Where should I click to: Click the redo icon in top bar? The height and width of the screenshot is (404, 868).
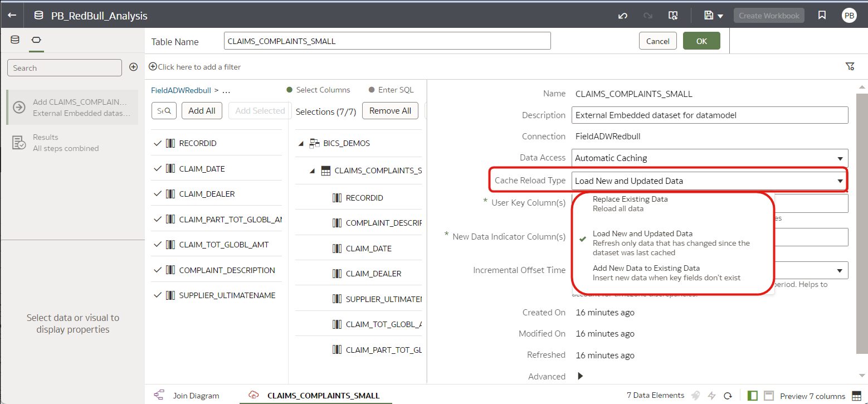click(648, 16)
